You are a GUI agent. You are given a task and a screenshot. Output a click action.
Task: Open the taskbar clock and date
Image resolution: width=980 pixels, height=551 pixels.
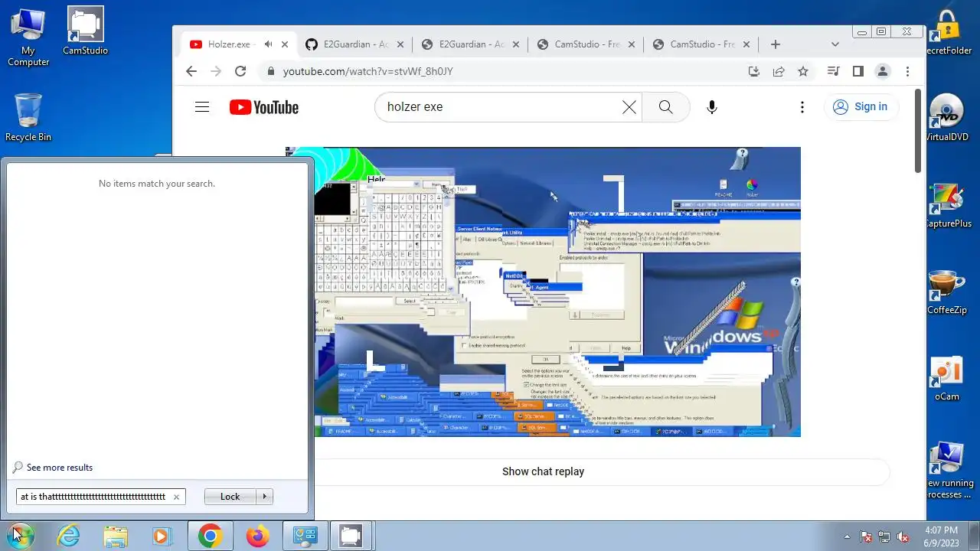941,536
